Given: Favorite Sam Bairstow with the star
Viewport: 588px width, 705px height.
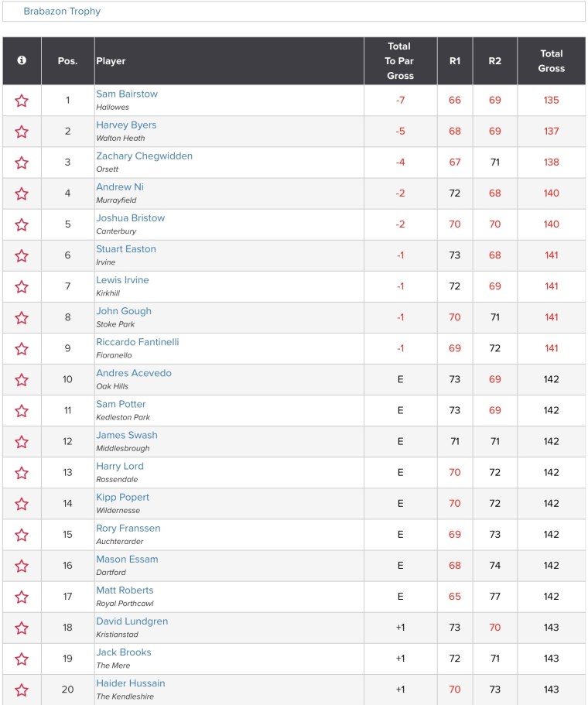Looking at the screenshot, I should (x=22, y=101).
